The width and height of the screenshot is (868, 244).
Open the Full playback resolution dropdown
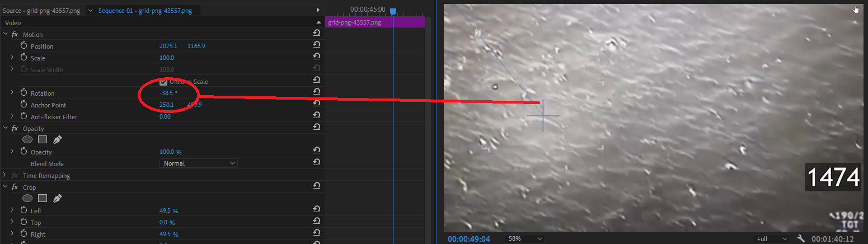771,238
